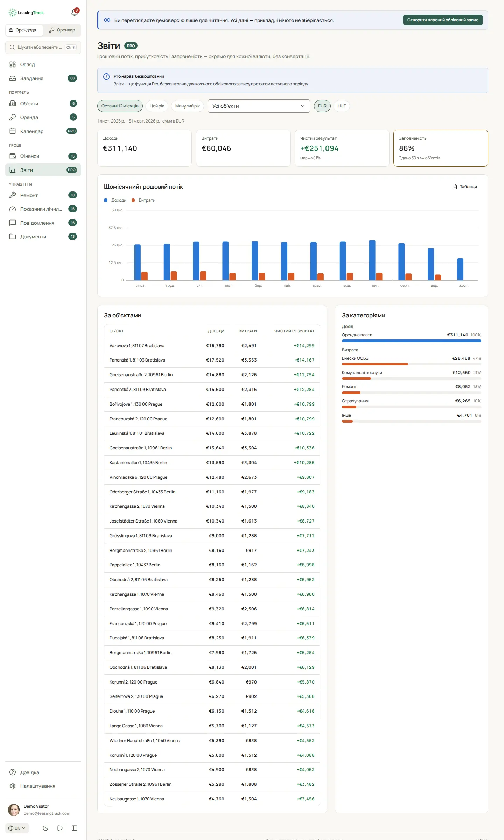Open Повідомлення messages item
This screenshot has width=504, height=840.
pyautogui.click(x=43, y=223)
